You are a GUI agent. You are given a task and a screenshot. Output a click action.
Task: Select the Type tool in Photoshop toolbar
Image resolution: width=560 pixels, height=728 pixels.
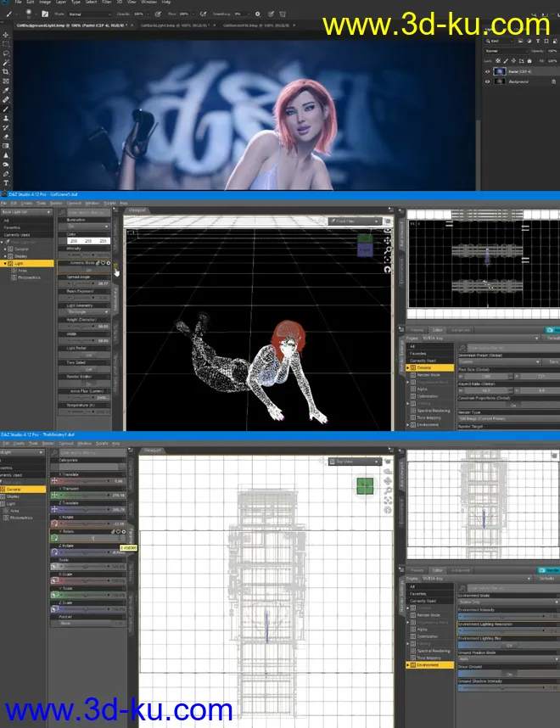(x=7, y=182)
